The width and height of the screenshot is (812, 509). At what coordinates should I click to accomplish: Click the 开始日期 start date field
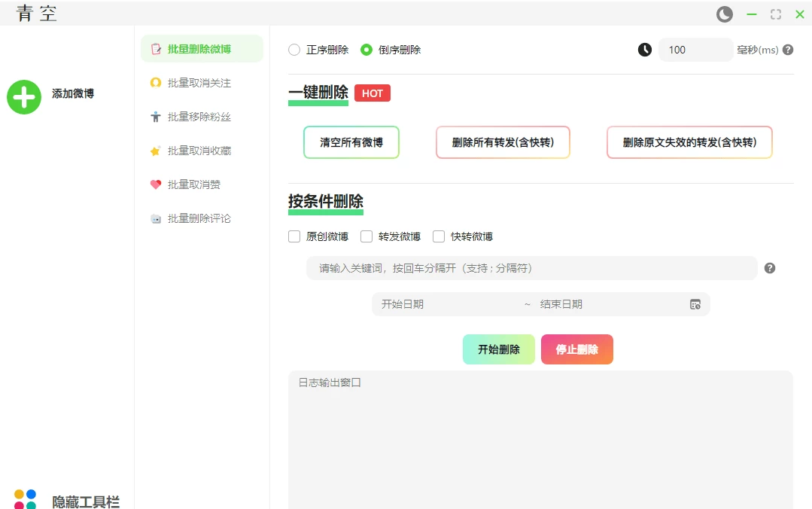[x=444, y=304]
